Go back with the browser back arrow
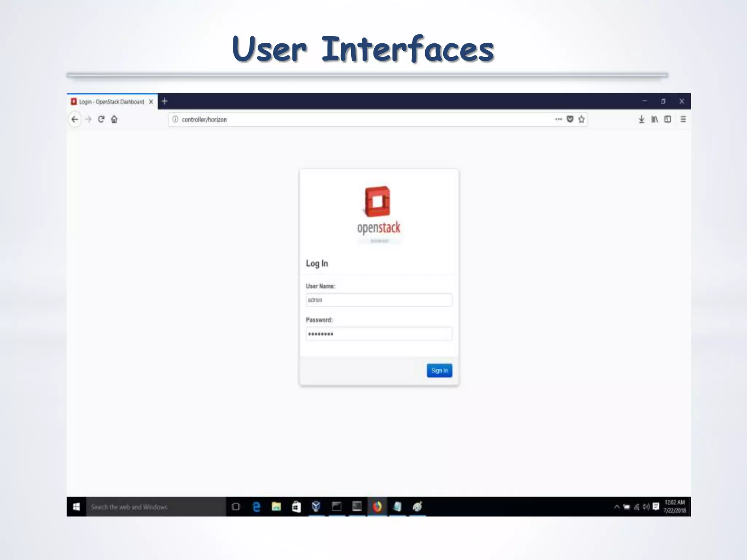Screen dimensions: 747x560 pos(75,119)
